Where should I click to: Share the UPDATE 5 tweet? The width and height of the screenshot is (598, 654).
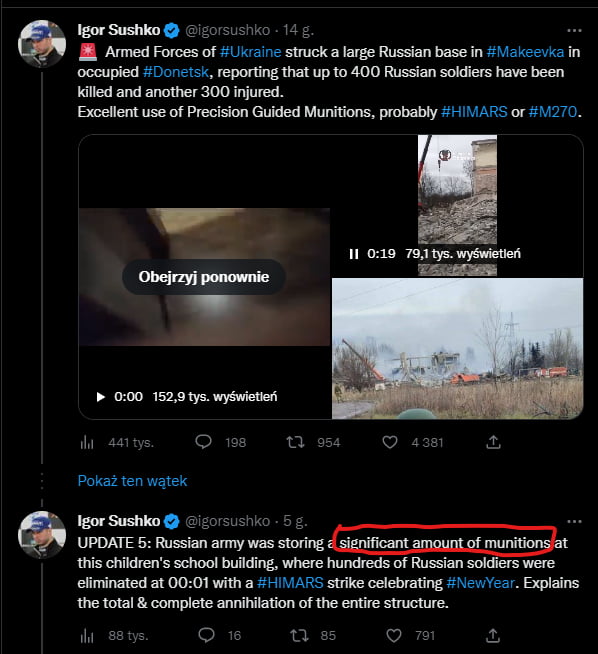(x=493, y=635)
